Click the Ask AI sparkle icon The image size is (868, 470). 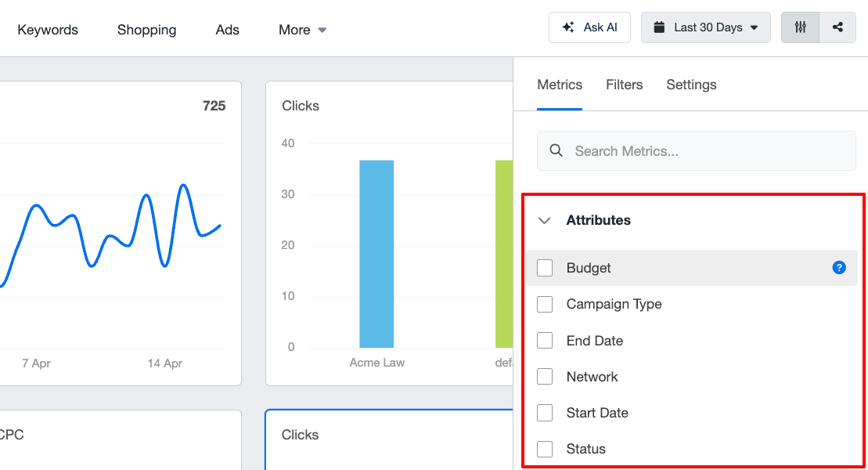click(x=569, y=27)
